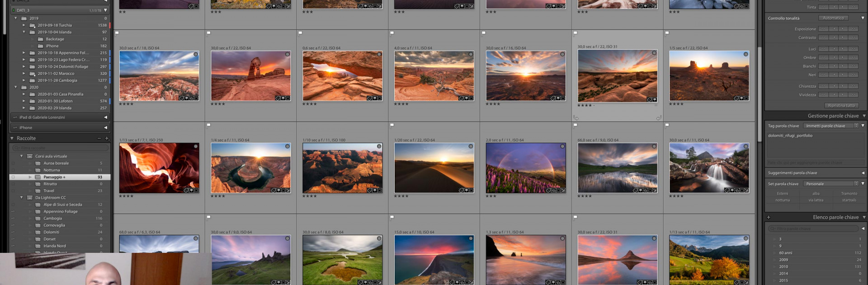Open Set parola chiave Personale dropdown
This screenshot has width=868, height=285.
831,184
